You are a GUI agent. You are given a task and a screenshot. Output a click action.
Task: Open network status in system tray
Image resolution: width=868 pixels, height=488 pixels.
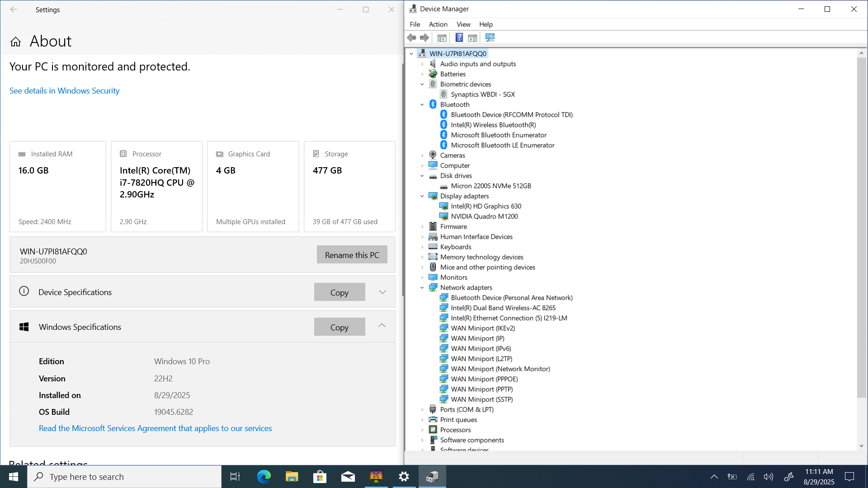(x=751, y=477)
